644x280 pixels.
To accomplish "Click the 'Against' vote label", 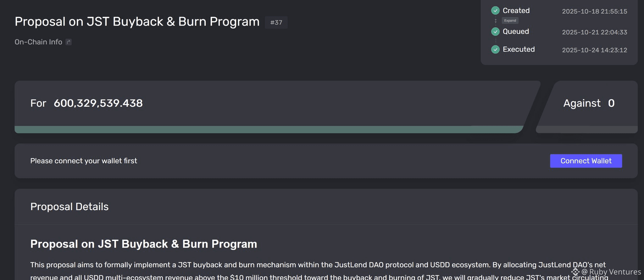I will 582,103.
